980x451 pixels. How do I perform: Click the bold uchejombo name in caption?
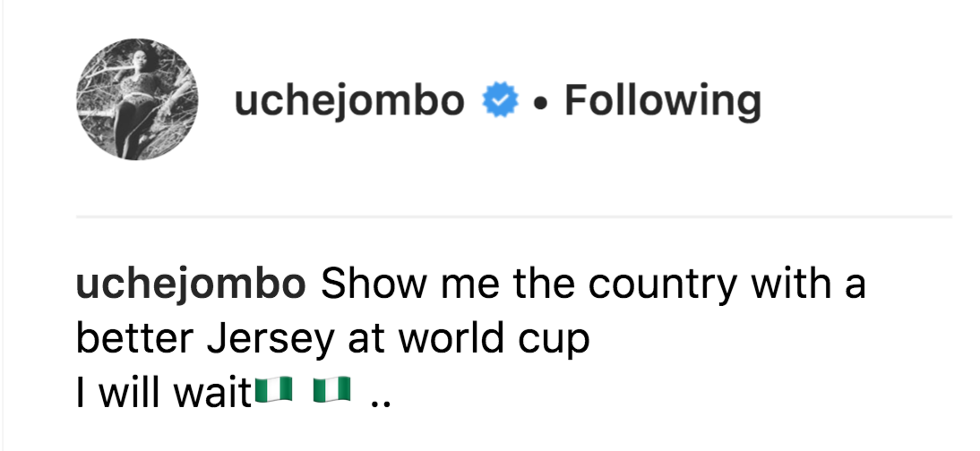click(191, 285)
